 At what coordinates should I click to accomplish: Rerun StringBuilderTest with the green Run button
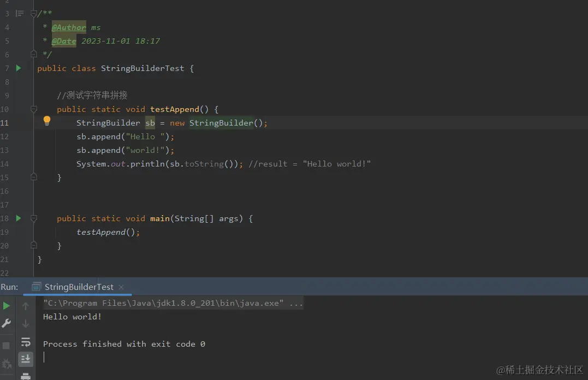[x=7, y=306]
